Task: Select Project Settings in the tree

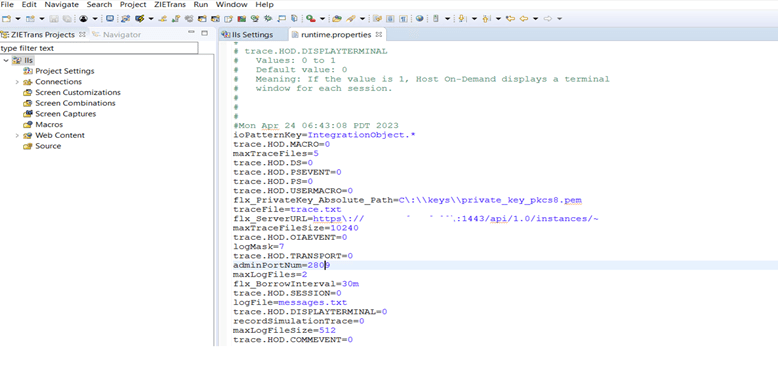Action: (x=65, y=71)
